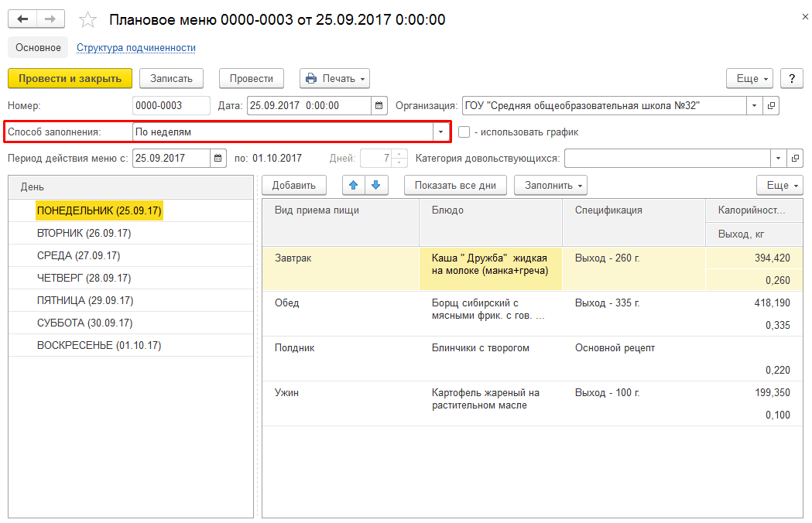812x523 pixels.
Task: Open the Заполнить dropdown menu
Action: tap(550, 186)
